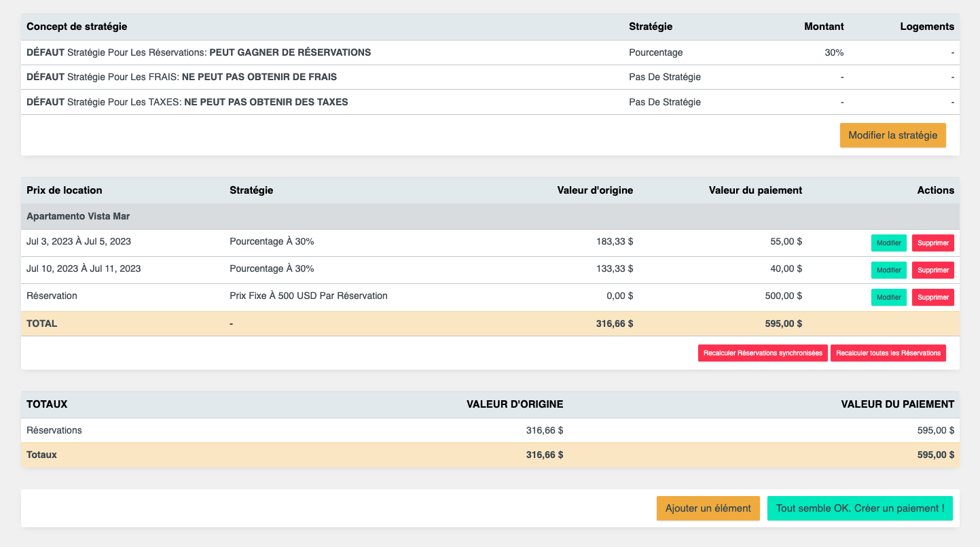Click the Valeur du paiement column header
The height and width of the screenshot is (547, 980).
pyautogui.click(x=755, y=190)
